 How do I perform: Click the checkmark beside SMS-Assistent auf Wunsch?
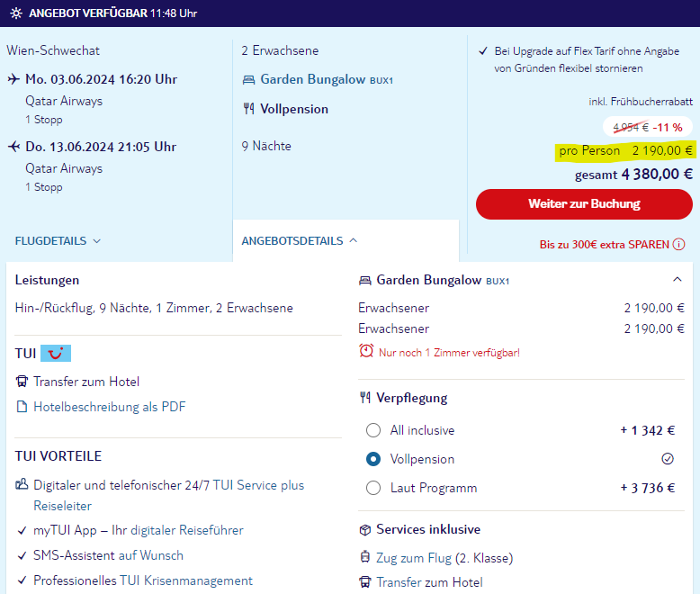point(22,555)
